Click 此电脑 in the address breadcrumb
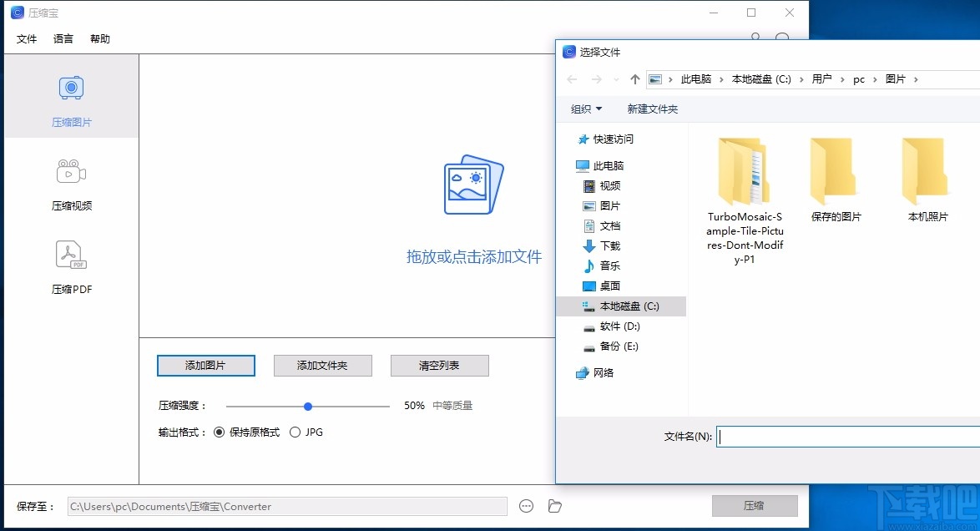Image resolution: width=980 pixels, height=531 pixels. pos(696,79)
